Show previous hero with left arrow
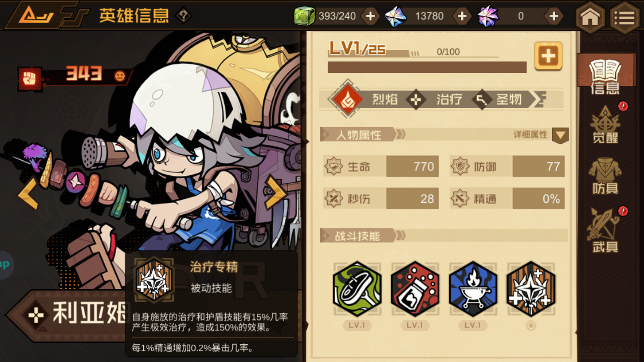Screen dimensions: 644x362 pos(28,193)
